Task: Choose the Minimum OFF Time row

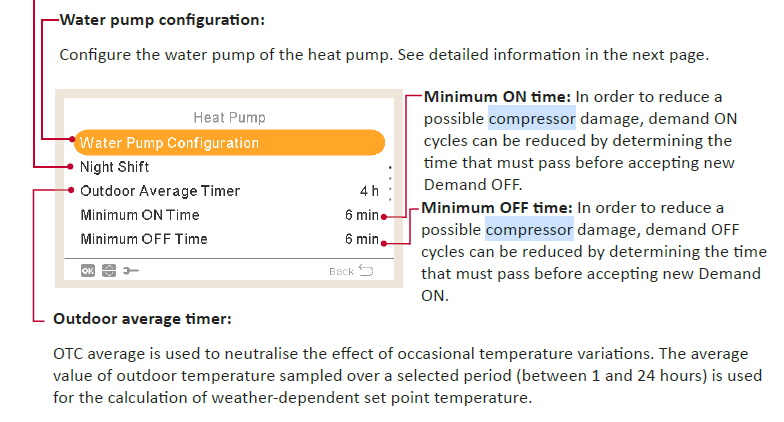Action: [x=144, y=239]
